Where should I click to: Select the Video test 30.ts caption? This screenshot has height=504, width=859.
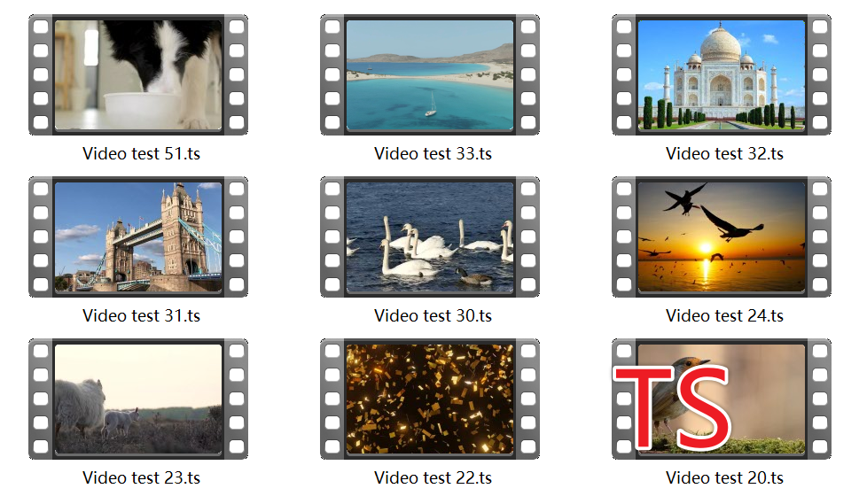[x=433, y=315]
